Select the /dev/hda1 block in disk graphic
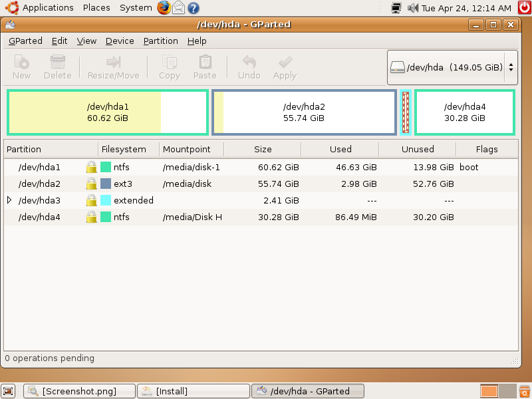 point(108,112)
